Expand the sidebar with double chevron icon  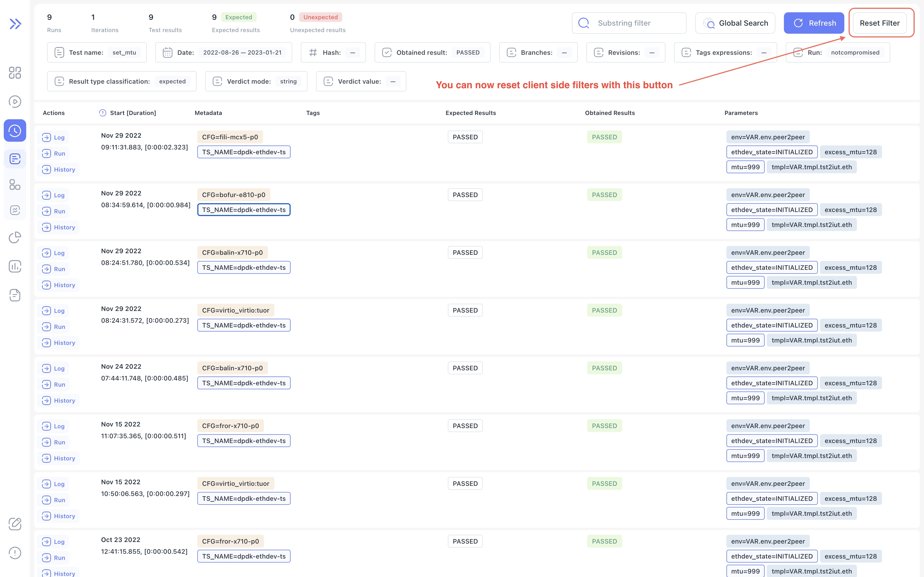click(x=15, y=24)
